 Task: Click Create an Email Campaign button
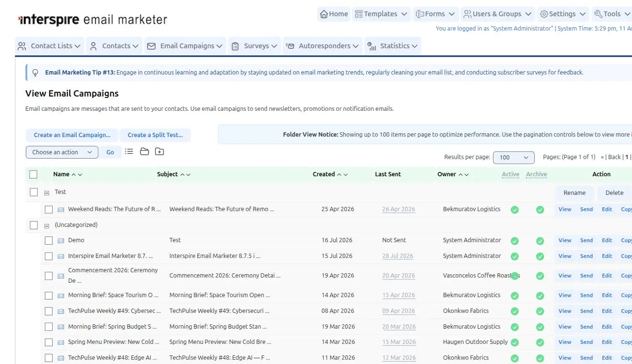click(x=72, y=135)
